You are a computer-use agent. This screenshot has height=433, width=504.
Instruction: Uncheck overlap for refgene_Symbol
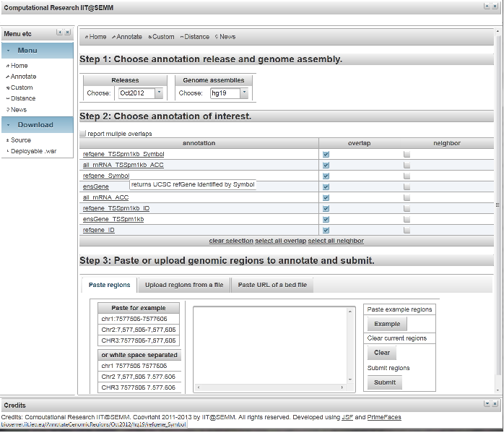[326, 176]
